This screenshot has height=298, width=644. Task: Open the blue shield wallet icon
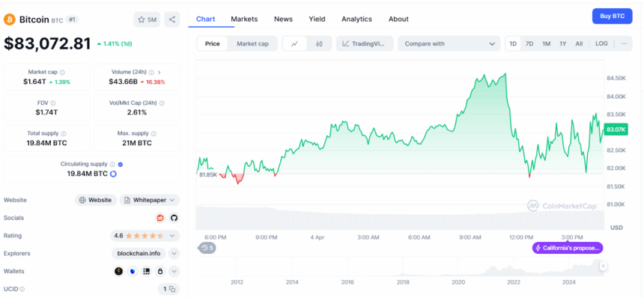(x=133, y=271)
